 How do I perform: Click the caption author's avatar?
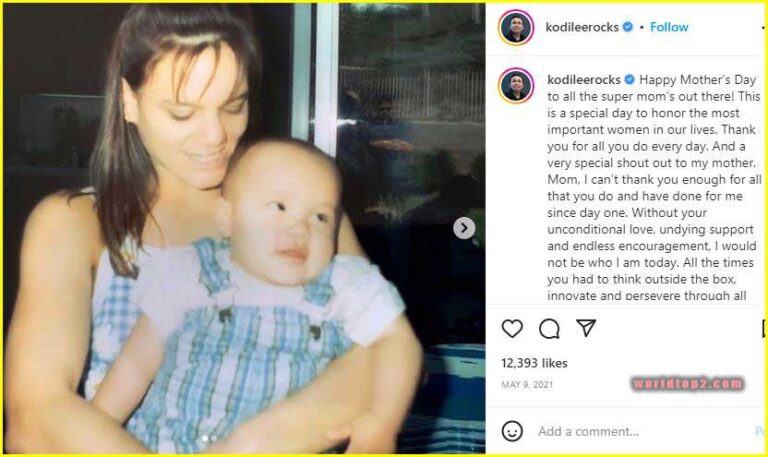tap(516, 86)
